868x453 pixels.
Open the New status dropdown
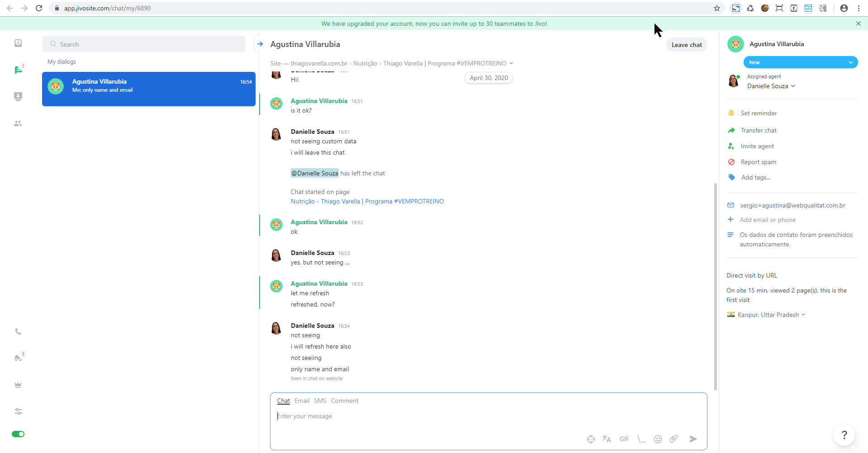(x=801, y=62)
